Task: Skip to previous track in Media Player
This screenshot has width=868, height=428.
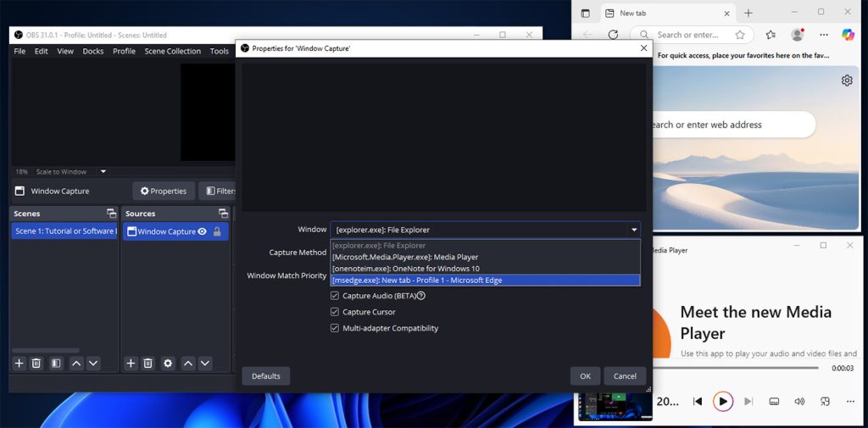Action: click(698, 402)
